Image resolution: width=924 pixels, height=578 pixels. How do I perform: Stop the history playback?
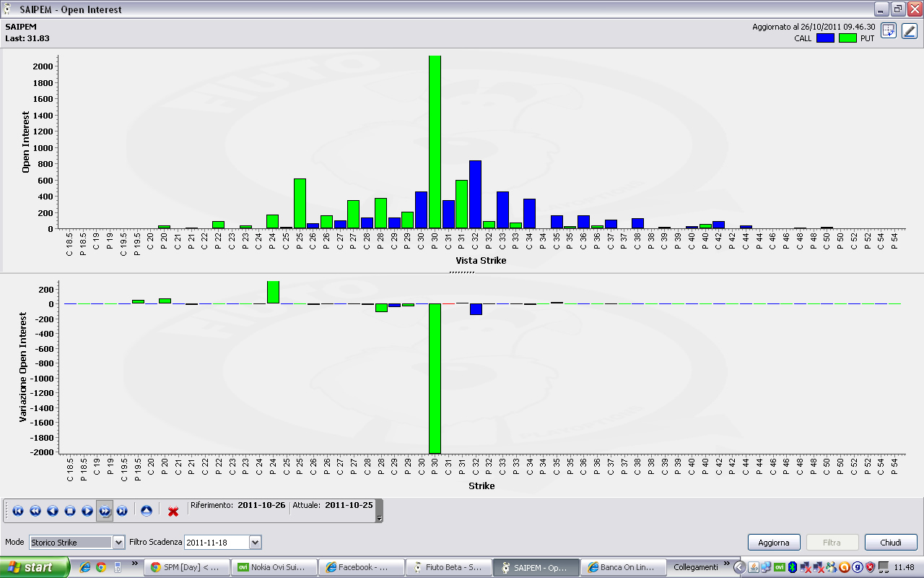coord(70,511)
